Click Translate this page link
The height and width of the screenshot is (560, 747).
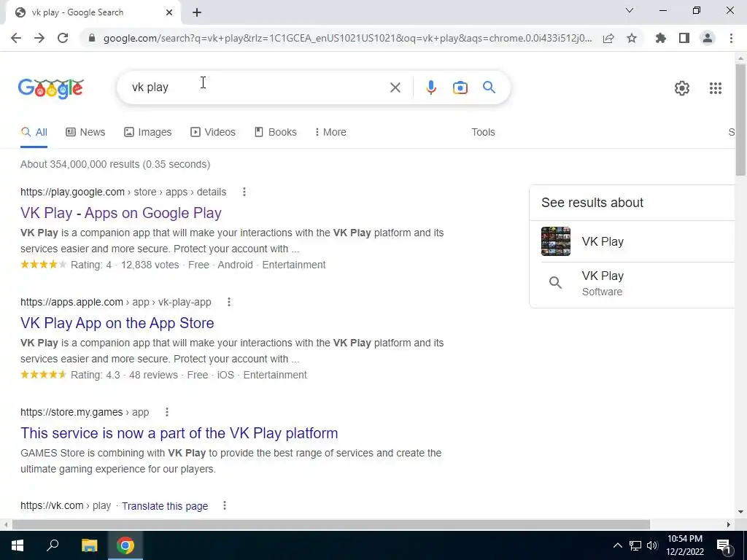pos(165,506)
